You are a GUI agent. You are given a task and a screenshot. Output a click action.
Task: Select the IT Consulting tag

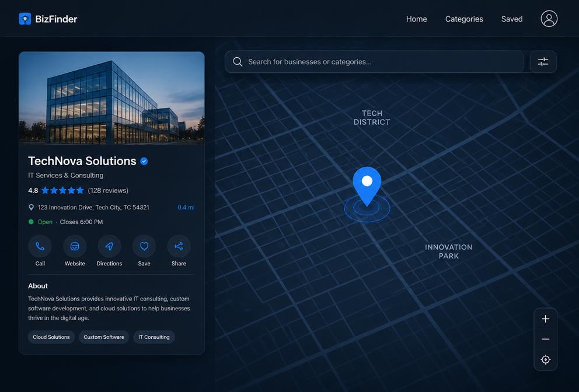(x=154, y=337)
